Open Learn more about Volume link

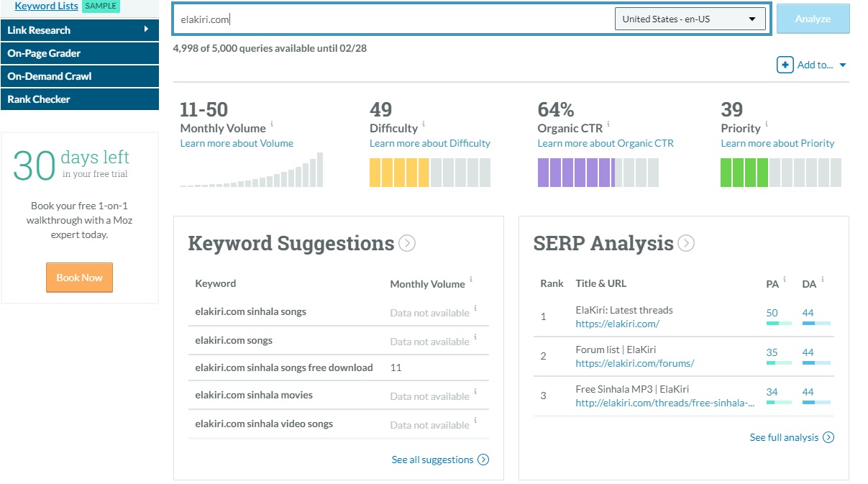(x=237, y=143)
